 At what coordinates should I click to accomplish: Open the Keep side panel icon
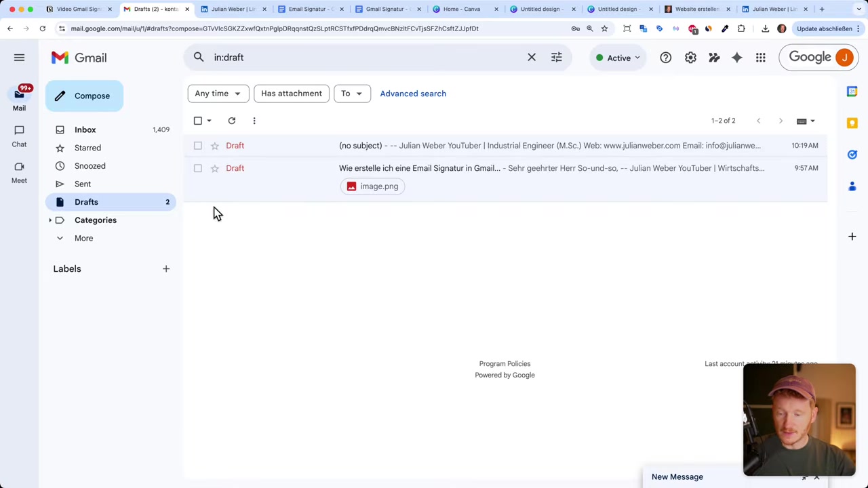(852, 123)
